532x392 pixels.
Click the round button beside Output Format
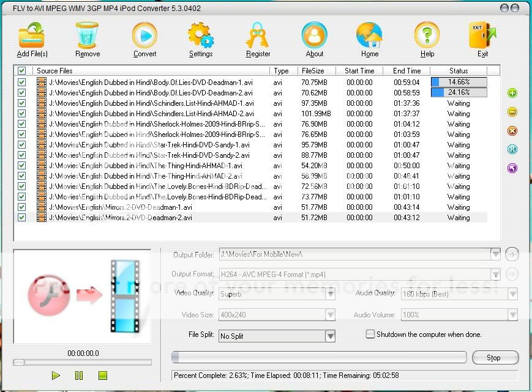pos(512,274)
